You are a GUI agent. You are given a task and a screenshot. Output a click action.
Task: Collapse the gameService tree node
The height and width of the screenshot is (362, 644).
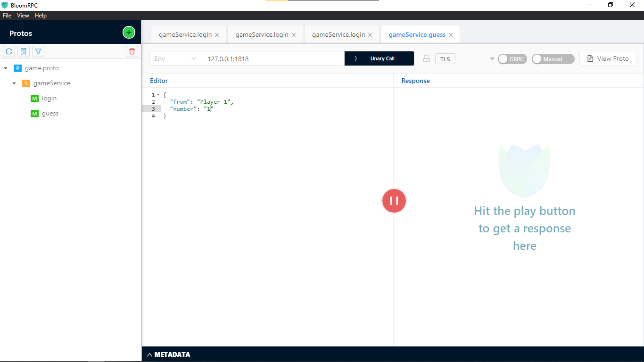coord(14,83)
